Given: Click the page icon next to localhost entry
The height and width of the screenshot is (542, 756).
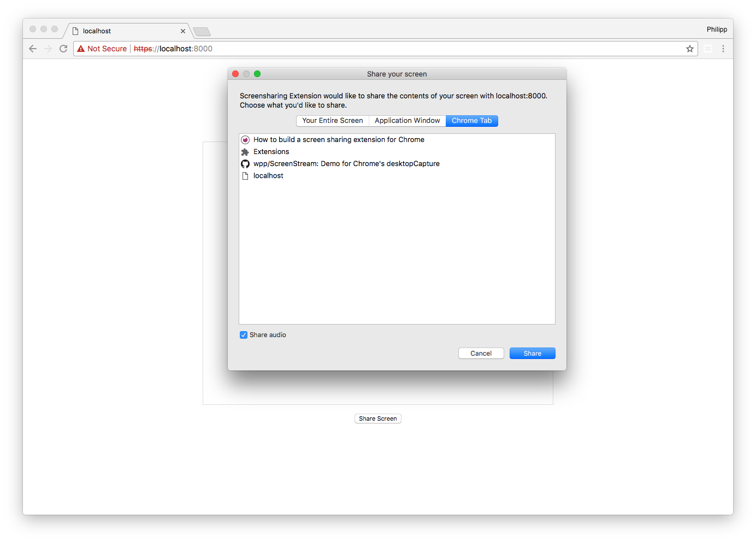Looking at the screenshot, I should click(245, 175).
